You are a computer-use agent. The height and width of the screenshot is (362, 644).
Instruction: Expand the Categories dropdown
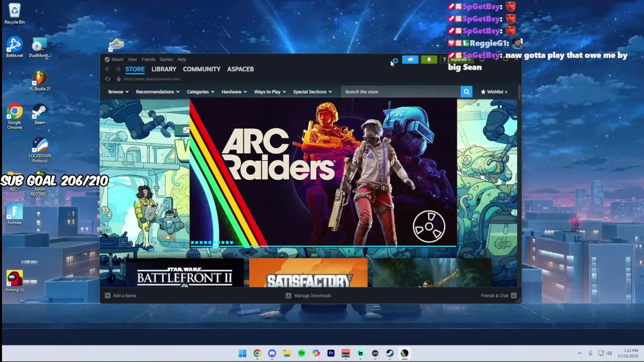[200, 92]
